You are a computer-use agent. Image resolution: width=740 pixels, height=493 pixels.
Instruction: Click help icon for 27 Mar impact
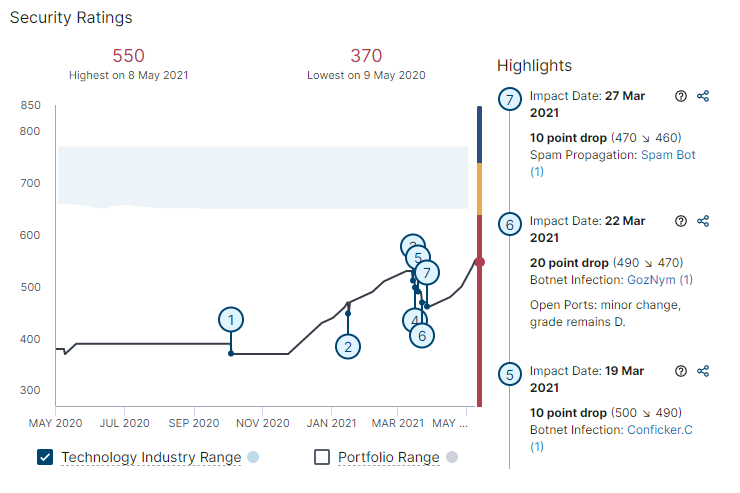point(681,96)
